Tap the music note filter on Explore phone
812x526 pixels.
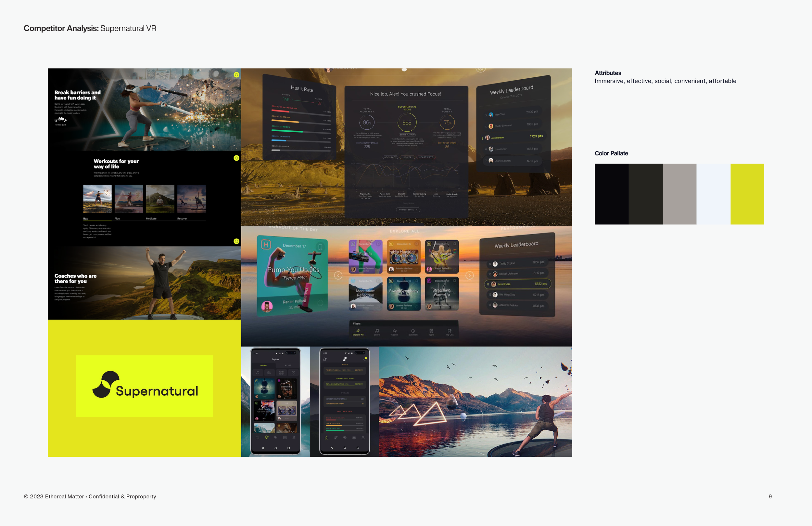(x=258, y=373)
